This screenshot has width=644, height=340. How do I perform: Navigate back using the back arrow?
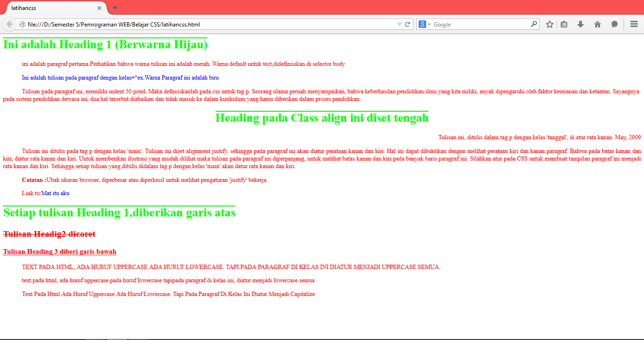pos(9,24)
